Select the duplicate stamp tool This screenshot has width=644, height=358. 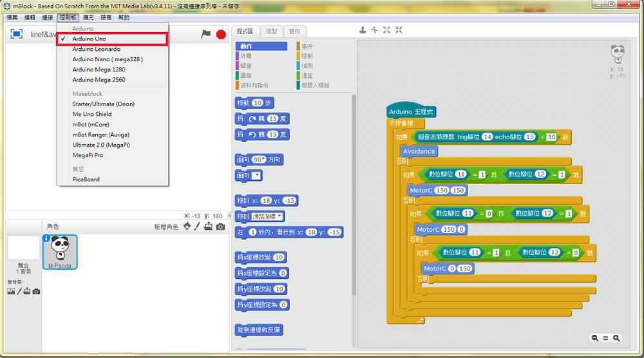363,30
